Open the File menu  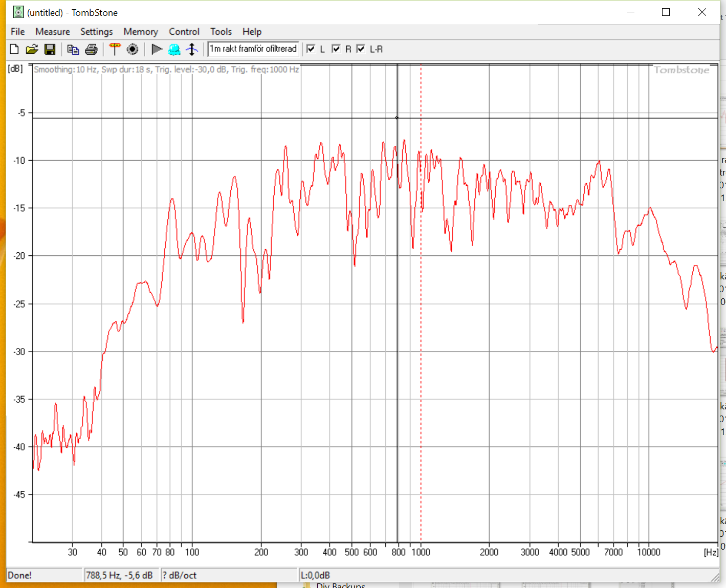[18, 32]
